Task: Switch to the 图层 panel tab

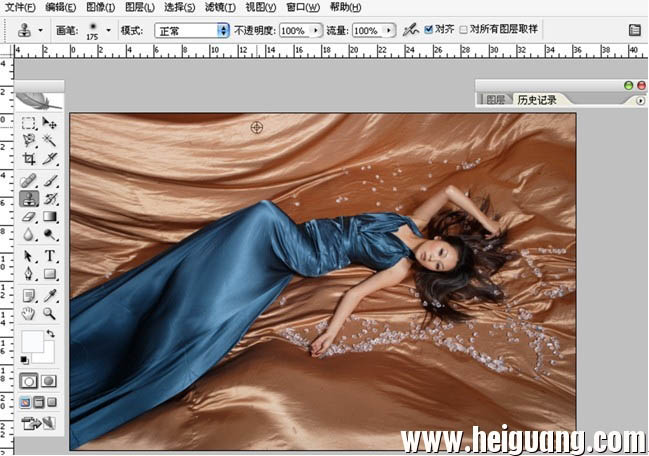Action: [495, 100]
